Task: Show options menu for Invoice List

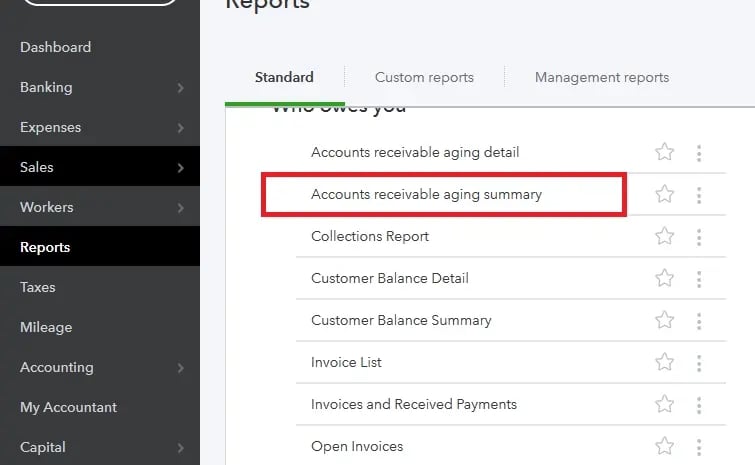Action: (699, 363)
